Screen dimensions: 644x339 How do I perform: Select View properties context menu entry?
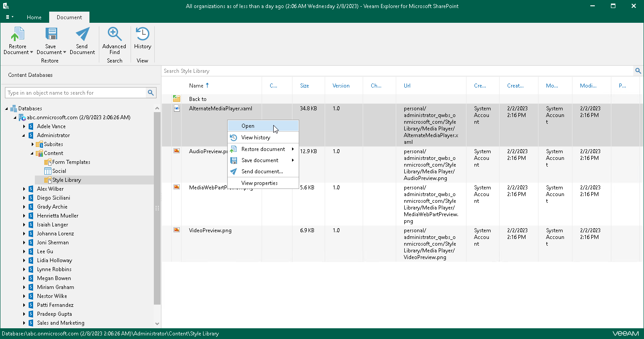coord(259,183)
